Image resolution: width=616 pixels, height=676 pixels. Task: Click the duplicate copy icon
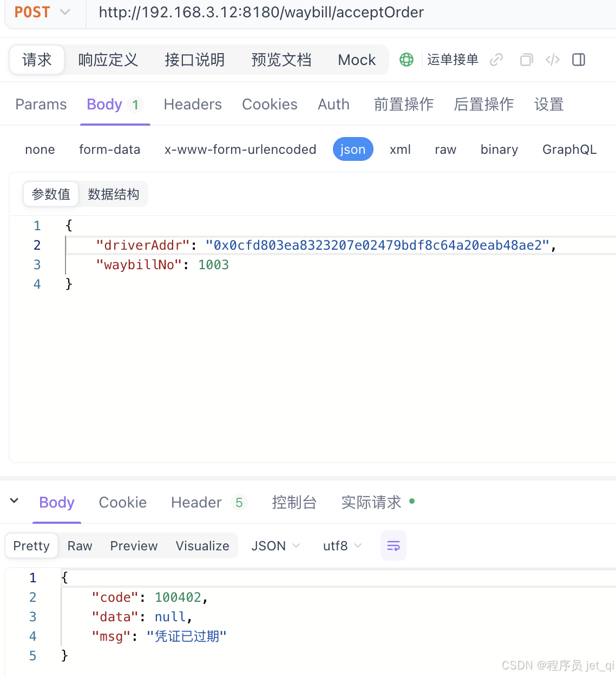526,60
